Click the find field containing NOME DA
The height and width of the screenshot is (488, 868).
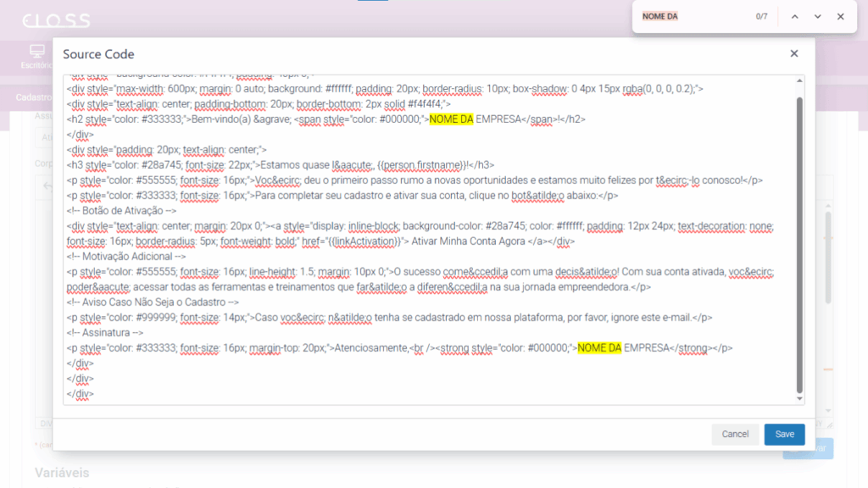click(691, 17)
